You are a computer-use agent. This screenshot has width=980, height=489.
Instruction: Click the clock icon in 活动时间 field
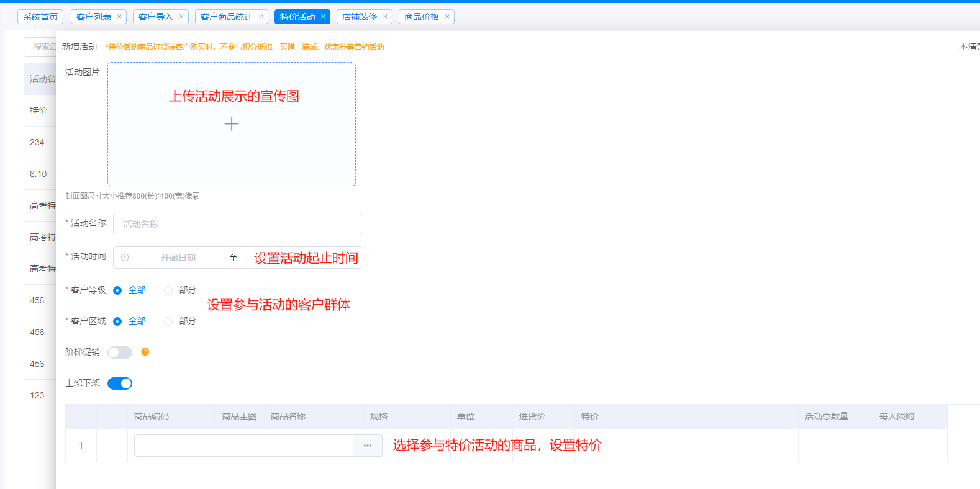[125, 258]
